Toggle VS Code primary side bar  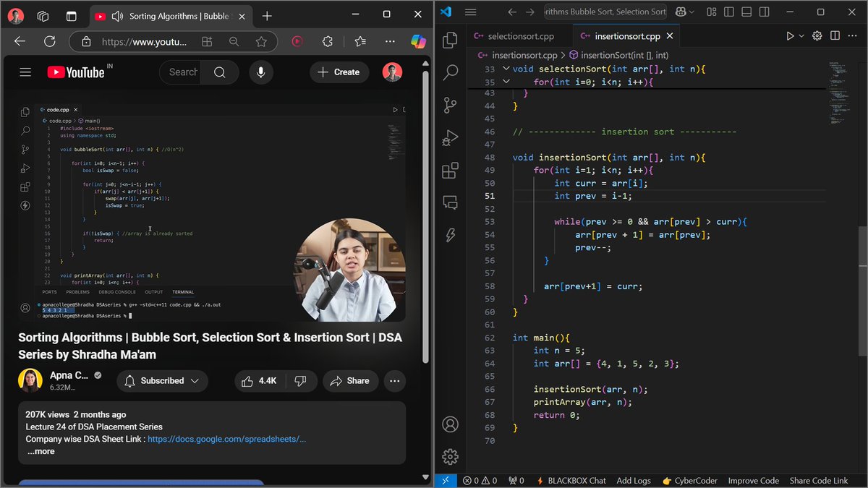point(729,12)
